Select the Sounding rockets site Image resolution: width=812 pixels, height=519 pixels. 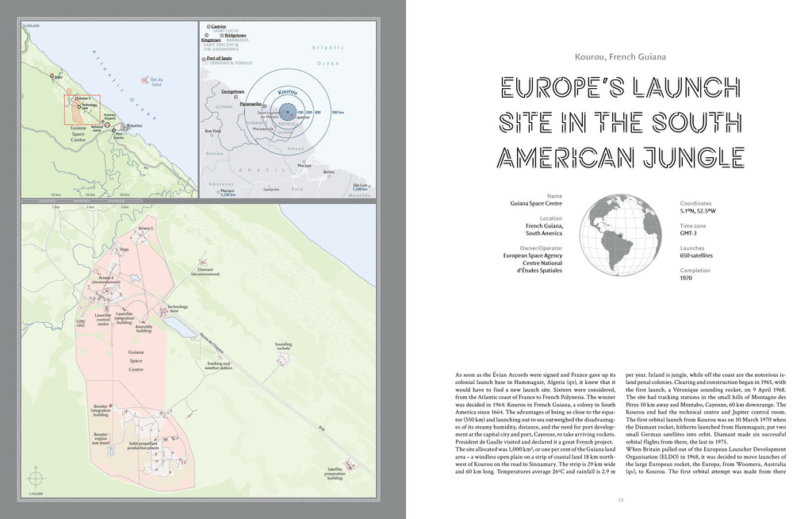click(x=282, y=359)
